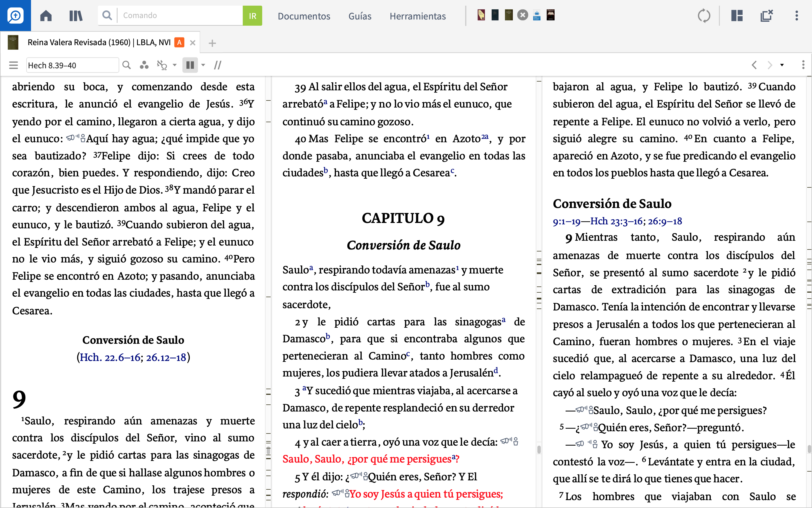The height and width of the screenshot is (508, 812).
Task: Open the Hch 23:3–16 reference link
Action: click(616, 221)
